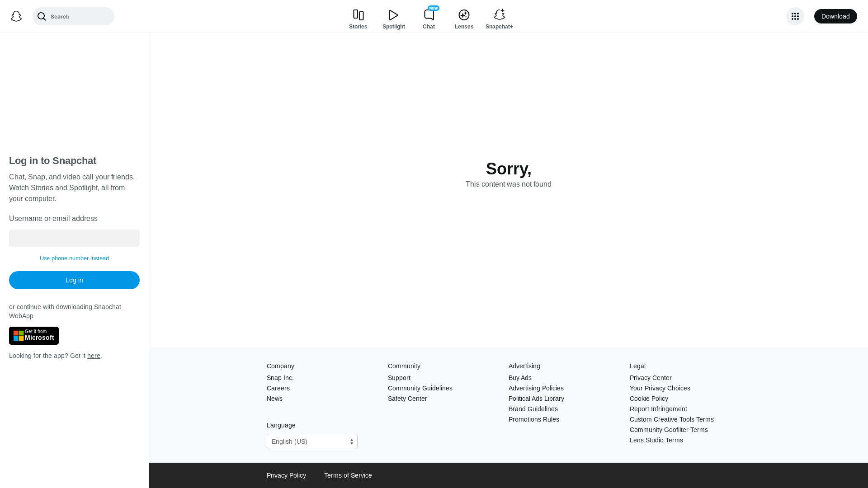Open the Chat tab
This screenshot has height=488, width=868.
(x=429, y=19)
